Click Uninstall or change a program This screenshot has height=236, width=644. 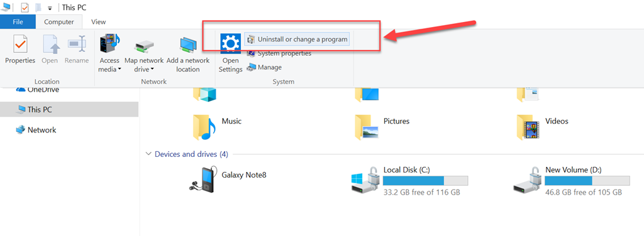click(297, 40)
